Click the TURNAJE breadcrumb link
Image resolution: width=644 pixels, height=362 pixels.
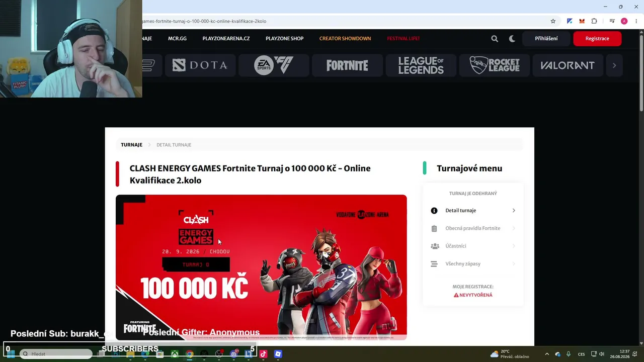coord(131,145)
